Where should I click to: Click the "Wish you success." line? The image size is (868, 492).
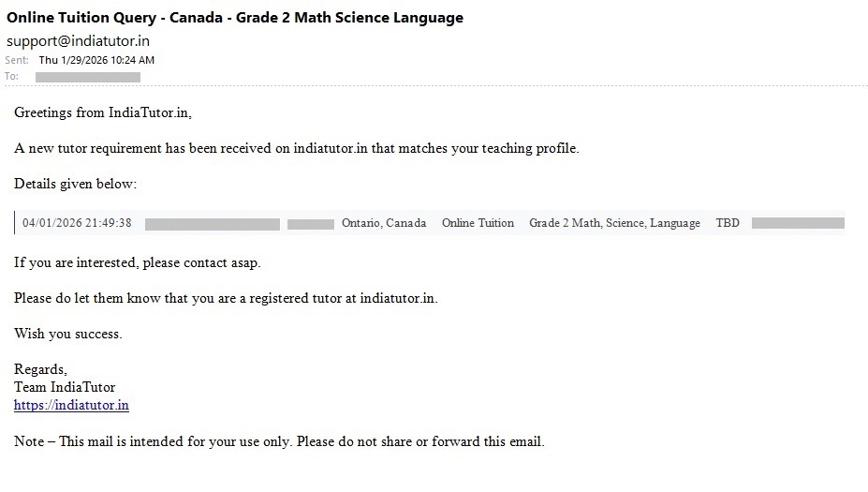(68, 334)
